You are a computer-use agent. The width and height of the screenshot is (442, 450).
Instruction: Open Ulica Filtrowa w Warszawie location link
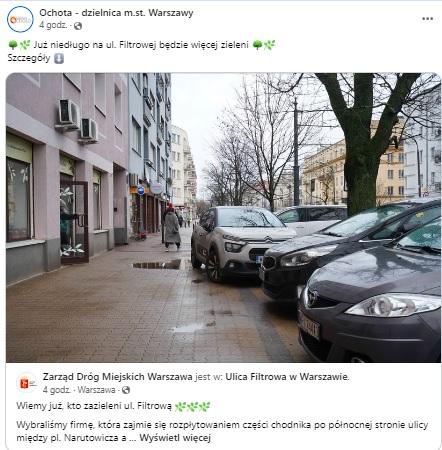[287, 377]
